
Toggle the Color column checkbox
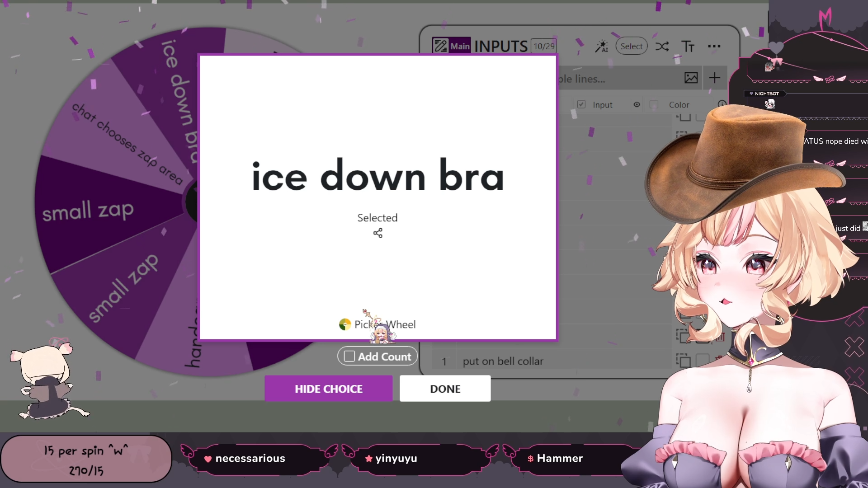(654, 104)
